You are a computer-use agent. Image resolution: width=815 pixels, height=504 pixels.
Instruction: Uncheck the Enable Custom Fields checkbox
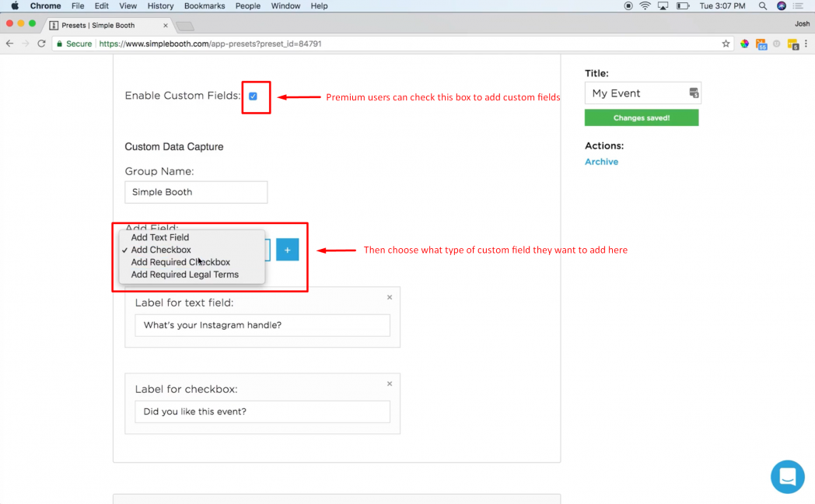(x=253, y=96)
